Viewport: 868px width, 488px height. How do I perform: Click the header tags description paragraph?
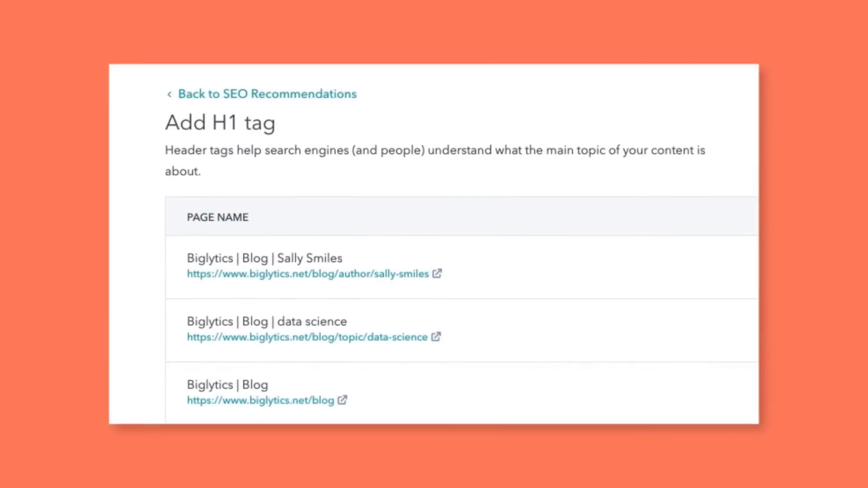click(x=434, y=150)
